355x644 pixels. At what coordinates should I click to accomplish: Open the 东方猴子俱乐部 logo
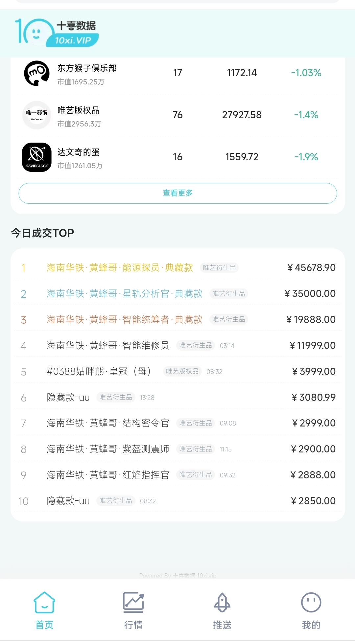click(37, 73)
